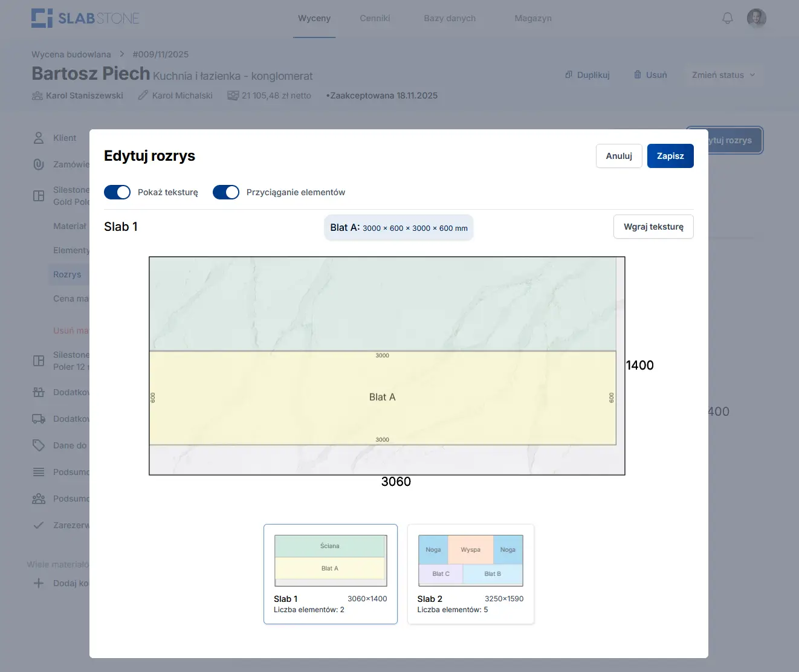Select the yellow Blat A element on slab
The height and width of the screenshot is (672, 799).
383,398
